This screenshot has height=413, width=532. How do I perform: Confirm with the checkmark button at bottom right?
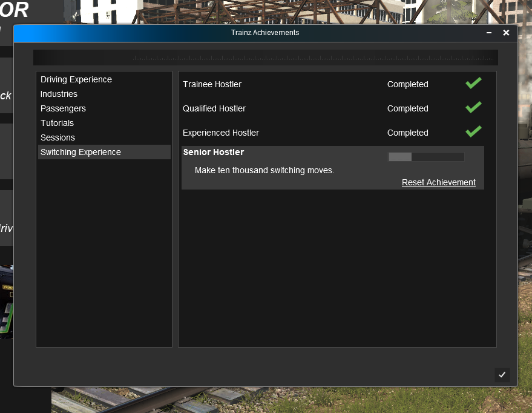click(x=502, y=375)
